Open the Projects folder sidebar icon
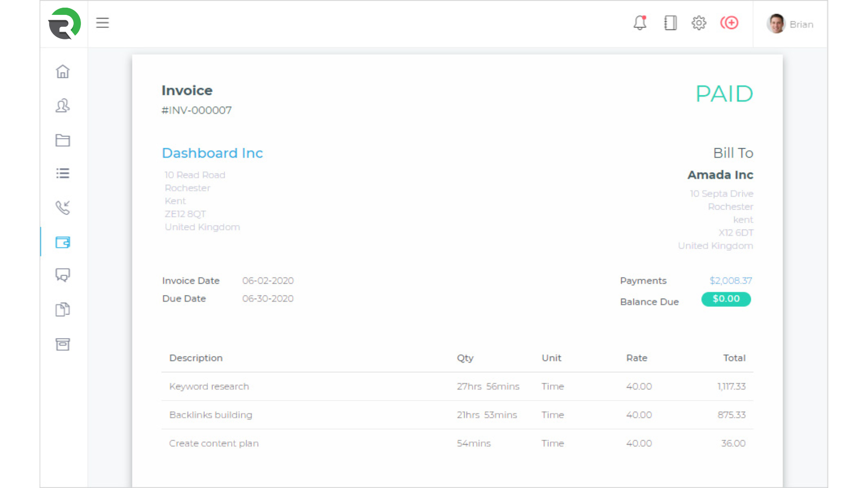This screenshot has height=488, width=868. click(63, 140)
